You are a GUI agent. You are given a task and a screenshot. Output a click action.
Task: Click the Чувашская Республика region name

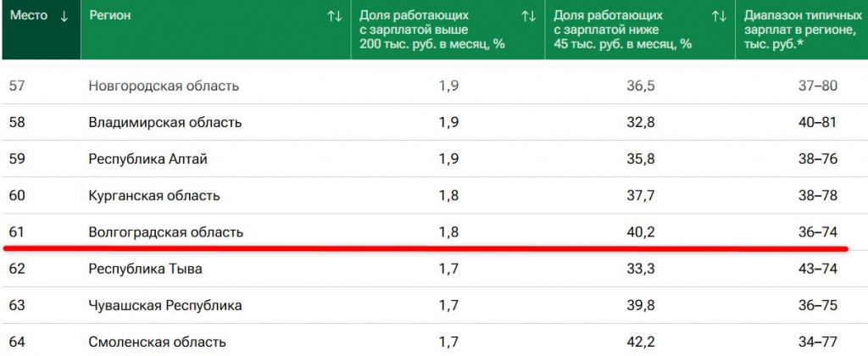pos(165,305)
